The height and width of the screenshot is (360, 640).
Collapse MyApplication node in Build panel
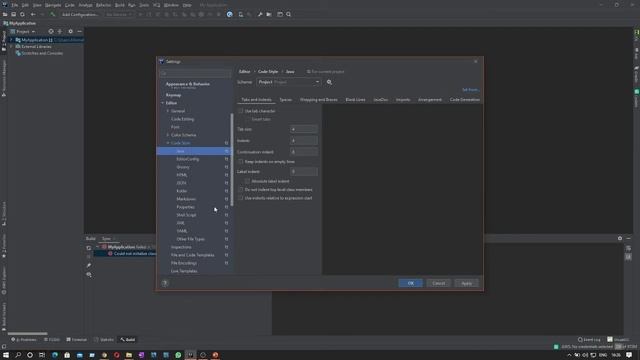[x=97, y=247]
